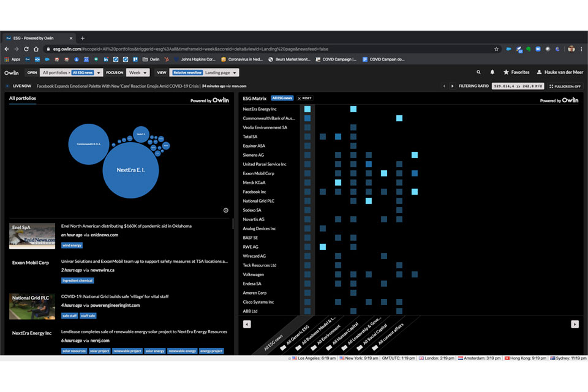Tick the All Generic ESG checkbox
This screenshot has height=392, width=588.
283,348
